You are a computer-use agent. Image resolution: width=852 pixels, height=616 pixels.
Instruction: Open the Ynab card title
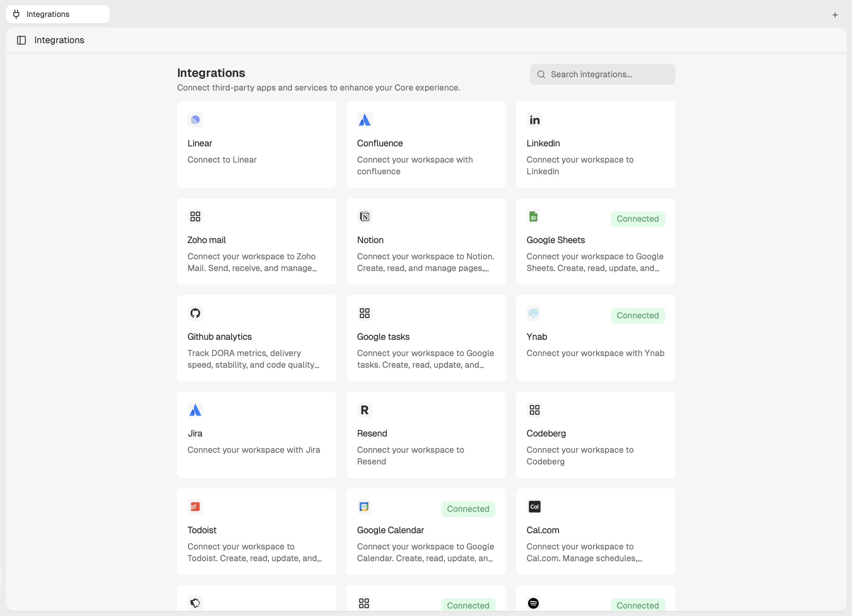click(537, 337)
